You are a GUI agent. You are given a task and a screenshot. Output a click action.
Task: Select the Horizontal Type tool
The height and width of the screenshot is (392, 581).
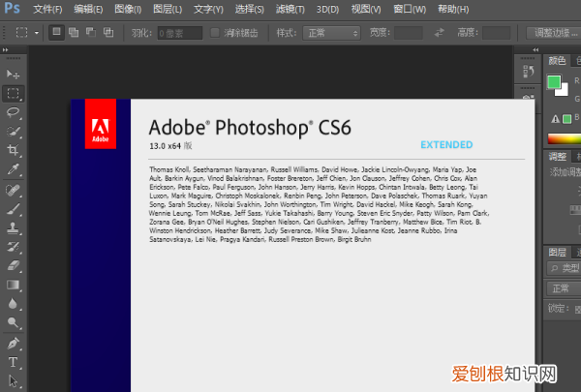14,362
